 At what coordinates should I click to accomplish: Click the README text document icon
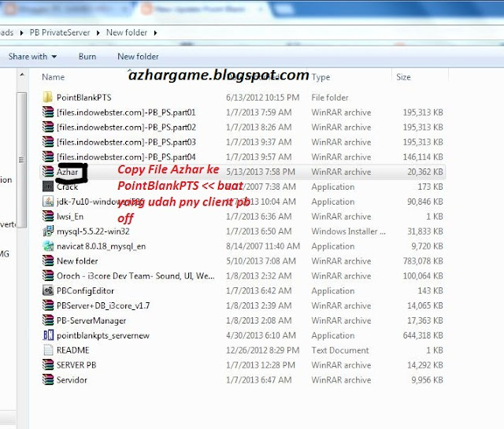48,350
